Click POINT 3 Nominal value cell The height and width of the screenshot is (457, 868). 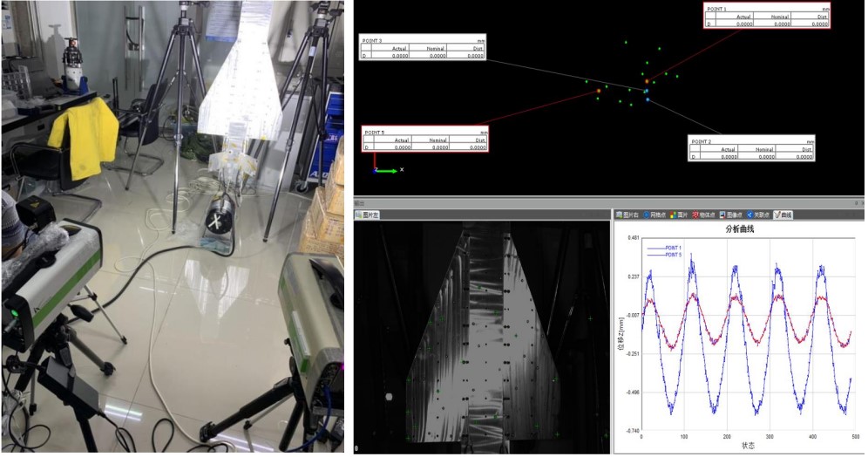[427, 56]
